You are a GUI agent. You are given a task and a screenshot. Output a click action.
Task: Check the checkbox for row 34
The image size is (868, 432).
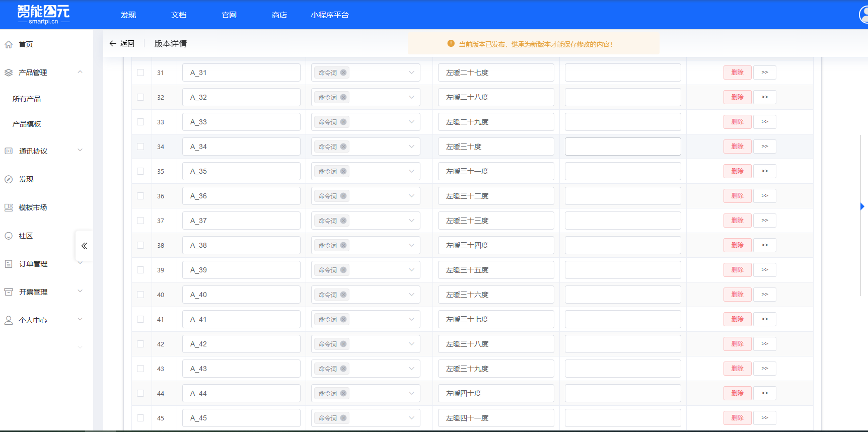pyautogui.click(x=140, y=147)
